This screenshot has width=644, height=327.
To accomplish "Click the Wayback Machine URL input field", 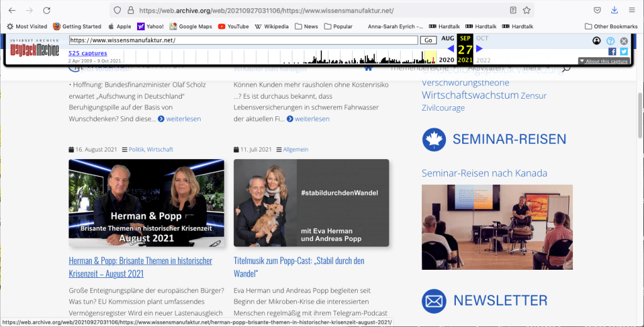I will point(243,40).
